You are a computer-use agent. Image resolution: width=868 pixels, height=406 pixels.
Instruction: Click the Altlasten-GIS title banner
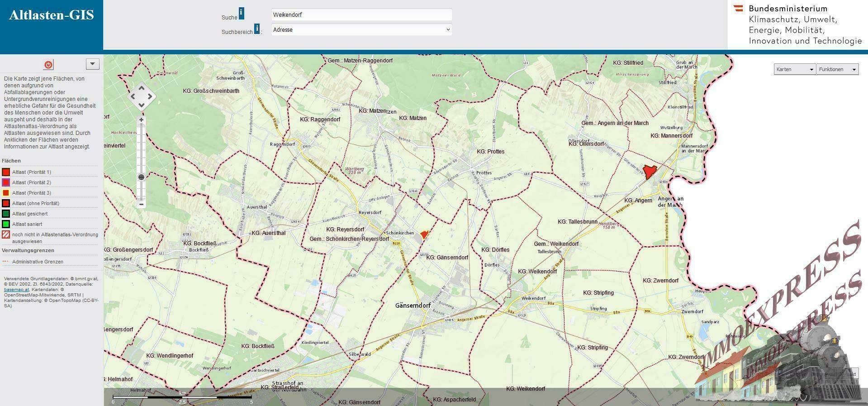pos(52,15)
